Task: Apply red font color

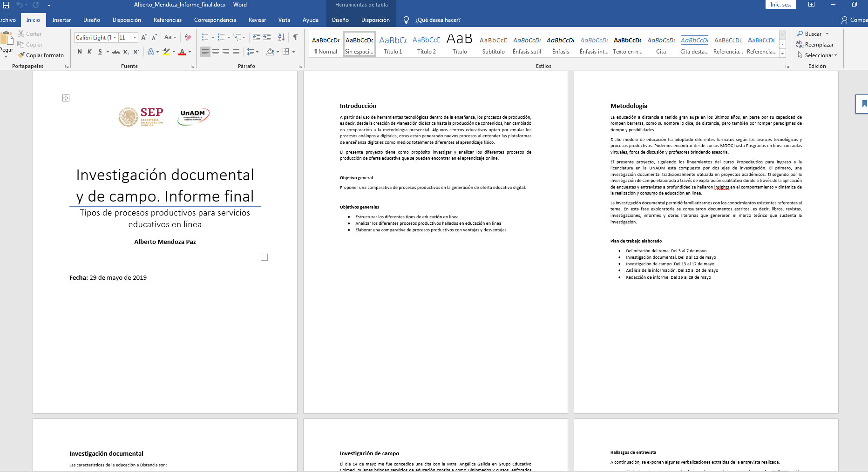Action: [x=182, y=52]
